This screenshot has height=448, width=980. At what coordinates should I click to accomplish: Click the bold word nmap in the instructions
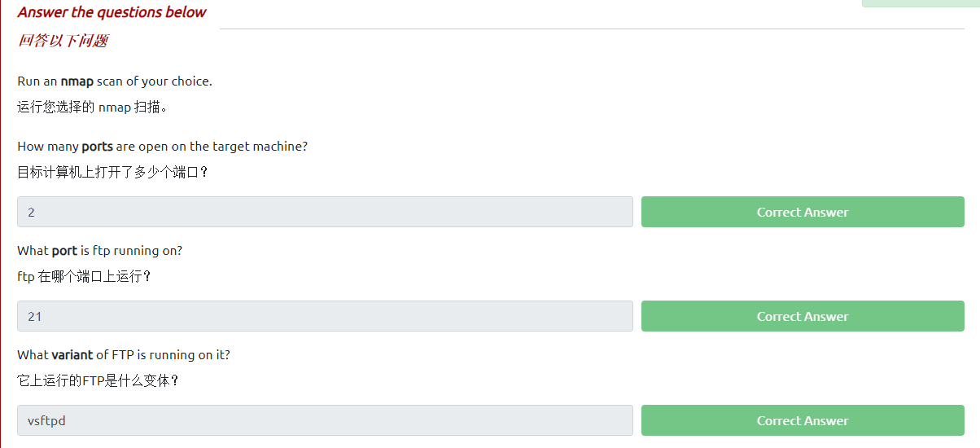[x=77, y=81]
